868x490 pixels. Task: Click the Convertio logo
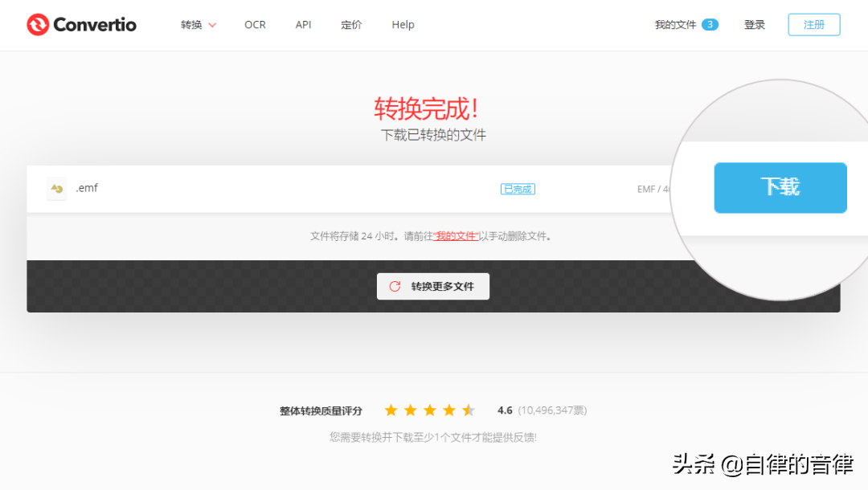[x=81, y=24]
